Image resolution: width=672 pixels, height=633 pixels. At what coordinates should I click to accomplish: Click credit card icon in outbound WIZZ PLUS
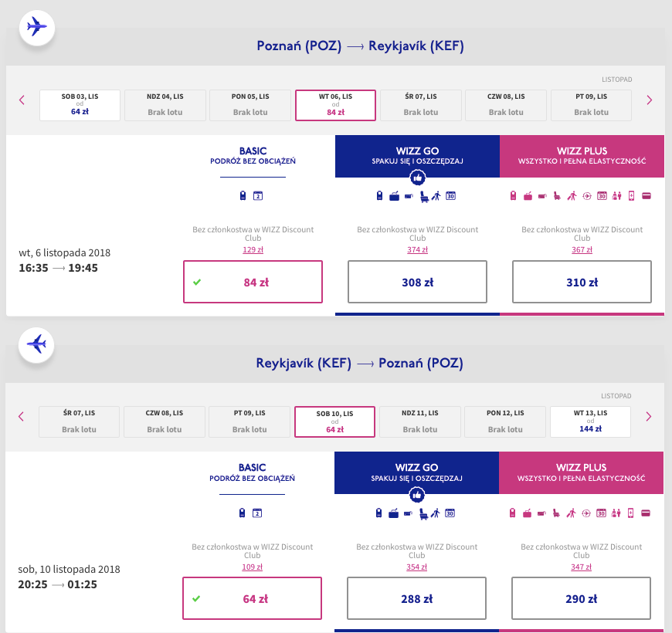coord(647,196)
